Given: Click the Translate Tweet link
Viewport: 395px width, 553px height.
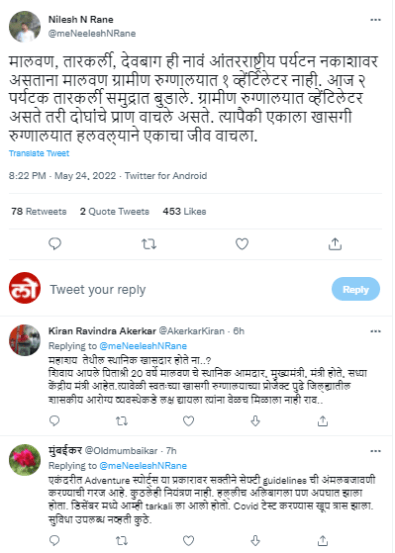Looking at the screenshot, I should [x=39, y=153].
